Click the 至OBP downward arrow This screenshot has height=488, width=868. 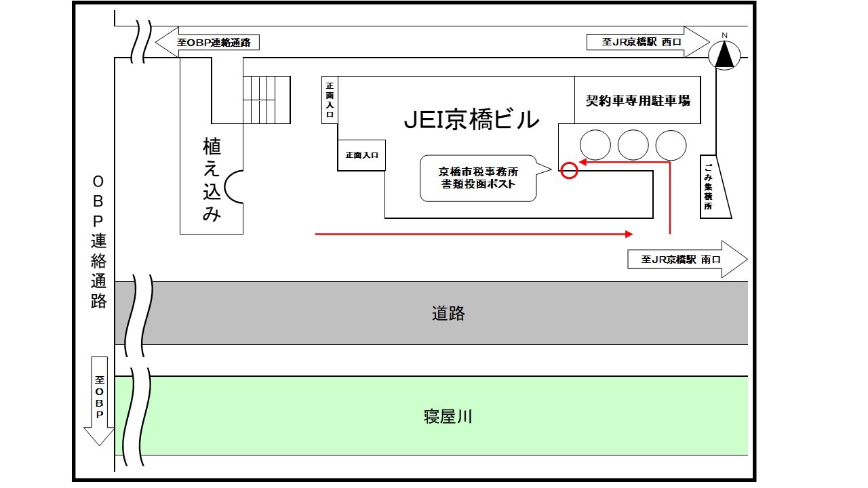[x=100, y=401]
